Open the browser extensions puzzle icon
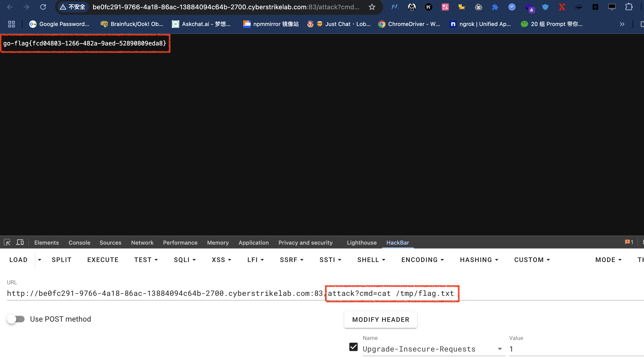 (x=629, y=7)
